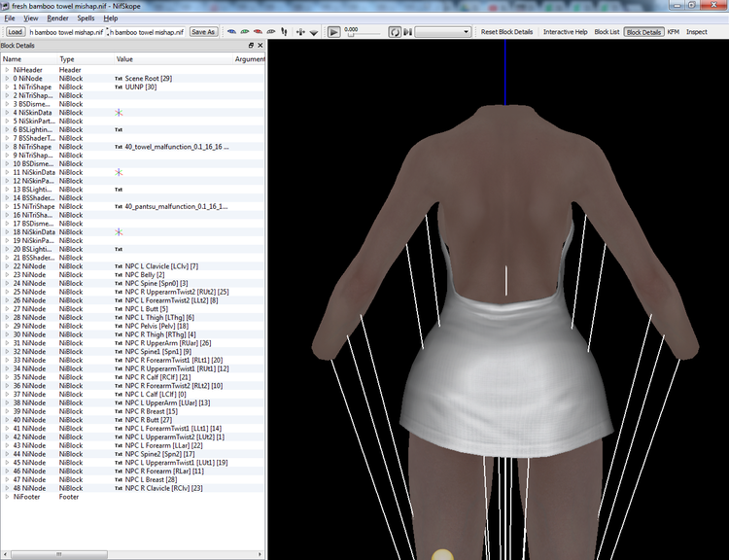Screen dimensions: 729x560
Task: Activate the Walk view footprints icon
Action: (284, 32)
